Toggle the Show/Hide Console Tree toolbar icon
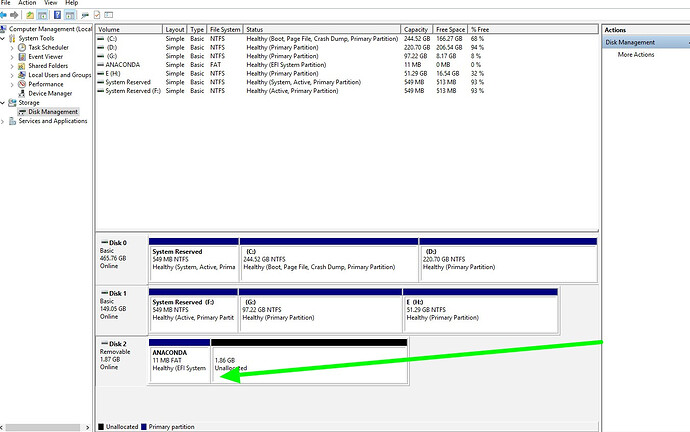This screenshot has width=690, height=432. click(x=42, y=15)
